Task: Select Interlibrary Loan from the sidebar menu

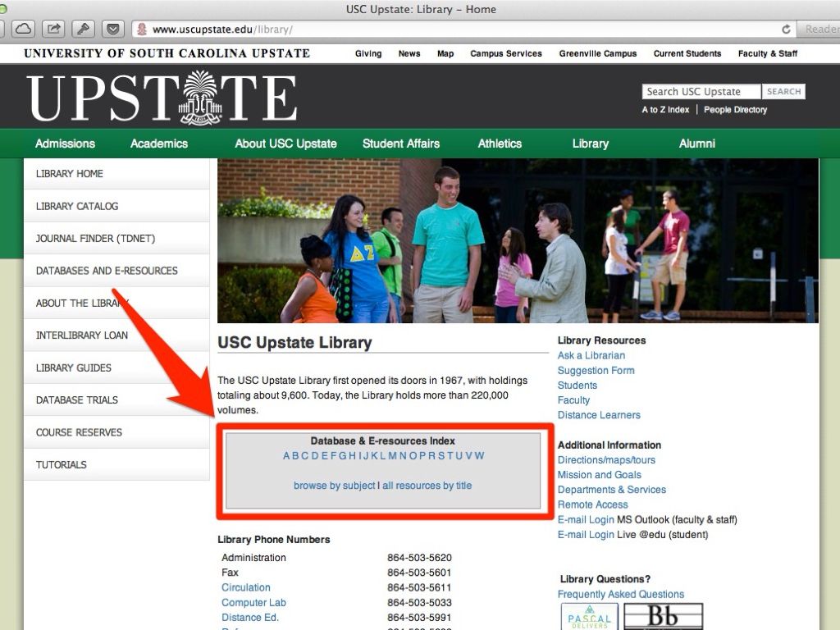Action: [81, 336]
